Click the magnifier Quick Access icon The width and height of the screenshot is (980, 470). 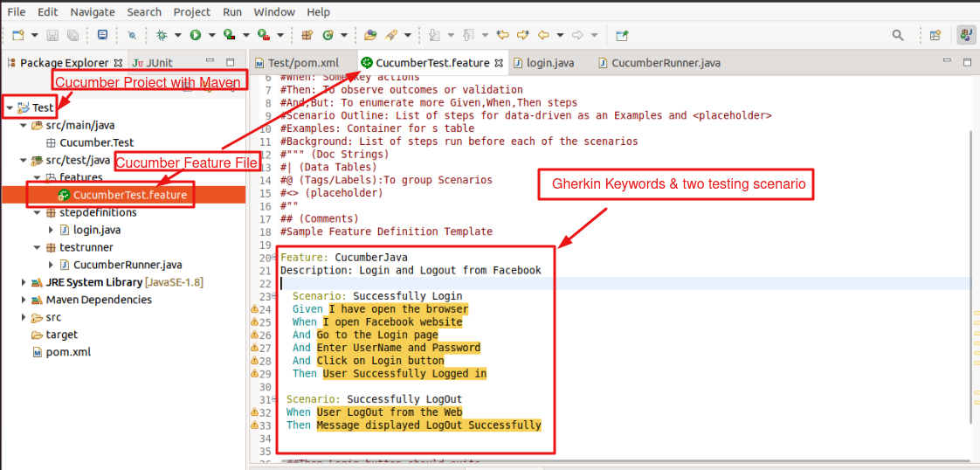coord(898,36)
